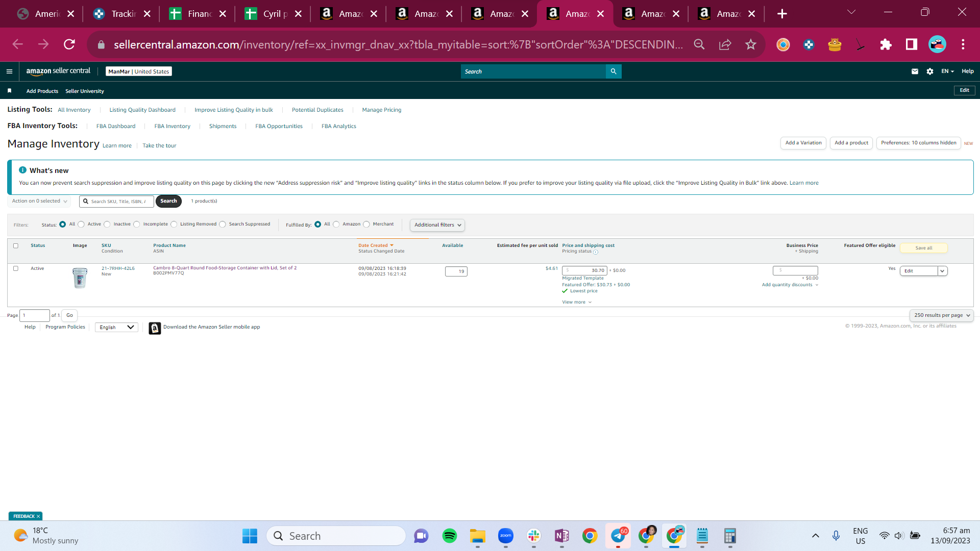Expand the Additional filters dropdown

coord(437,225)
